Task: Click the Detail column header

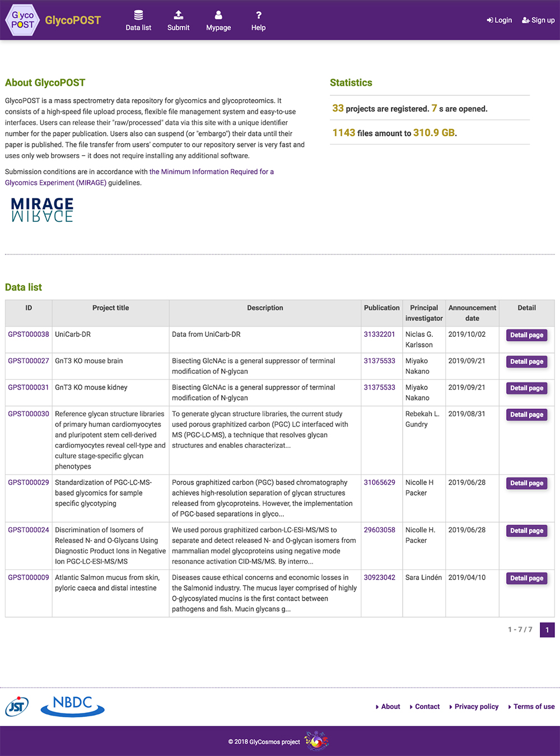Action: coord(527,313)
